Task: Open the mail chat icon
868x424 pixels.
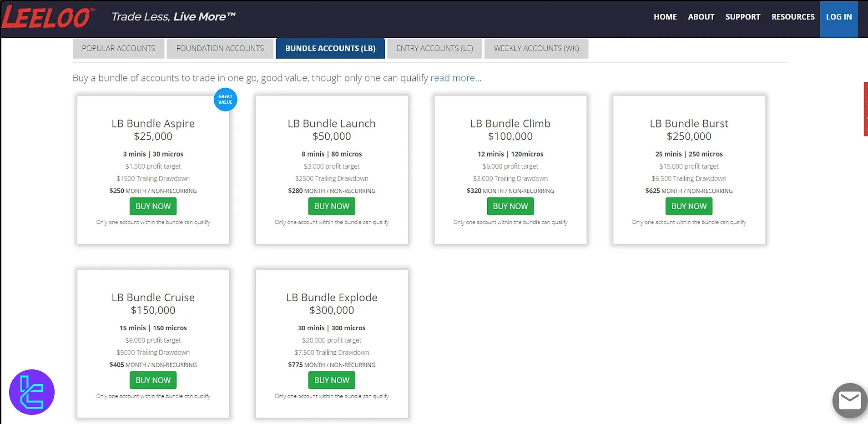Action: click(x=849, y=400)
